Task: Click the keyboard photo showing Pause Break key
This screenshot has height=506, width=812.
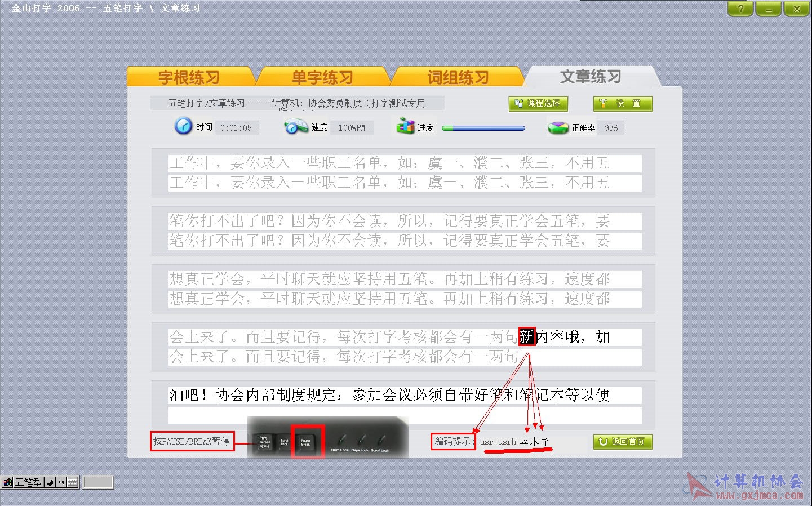Action: tap(328, 438)
